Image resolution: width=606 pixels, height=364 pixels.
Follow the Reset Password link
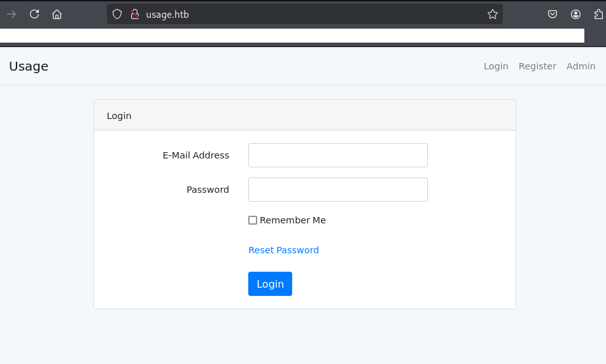click(283, 250)
